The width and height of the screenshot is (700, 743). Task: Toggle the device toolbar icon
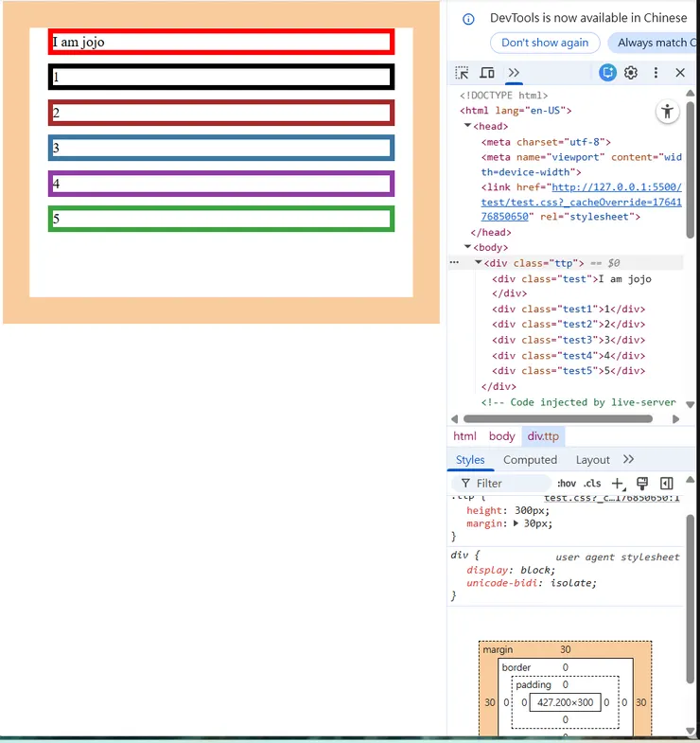[x=487, y=73]
